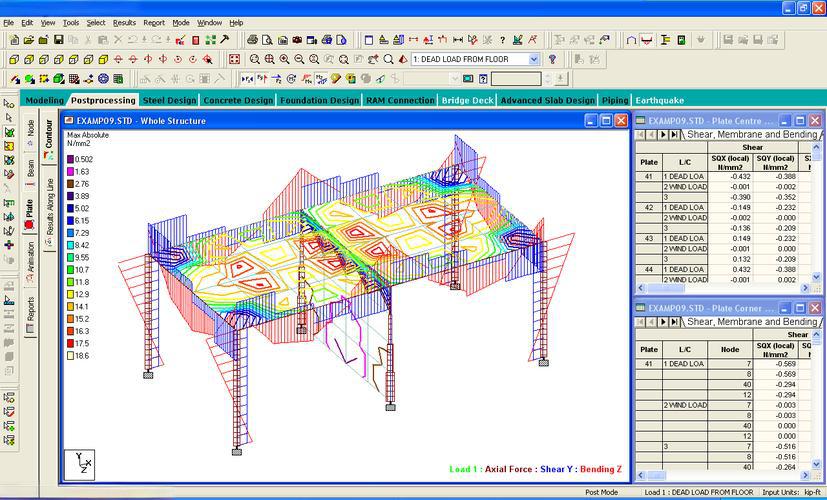This screenshot has height=500, width=827.
Task: Open the DEAD LOAD FROM FLOOR load case dropdown
Action: click(534, 59)
